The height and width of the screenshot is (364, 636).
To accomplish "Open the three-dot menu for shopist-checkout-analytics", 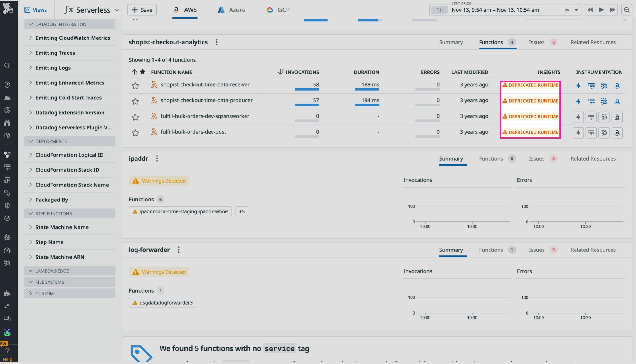I will click(216, 42).
